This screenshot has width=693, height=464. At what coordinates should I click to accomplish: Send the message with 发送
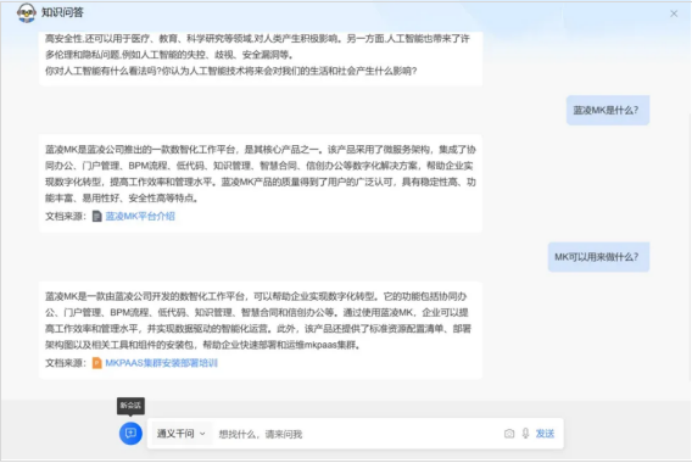click(x=544, y=434)
